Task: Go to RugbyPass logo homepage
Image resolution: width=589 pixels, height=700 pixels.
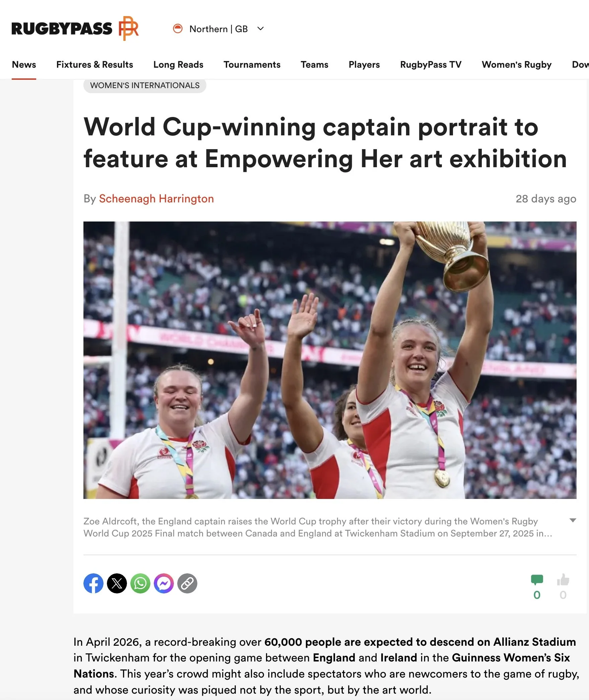Action: 75,28
